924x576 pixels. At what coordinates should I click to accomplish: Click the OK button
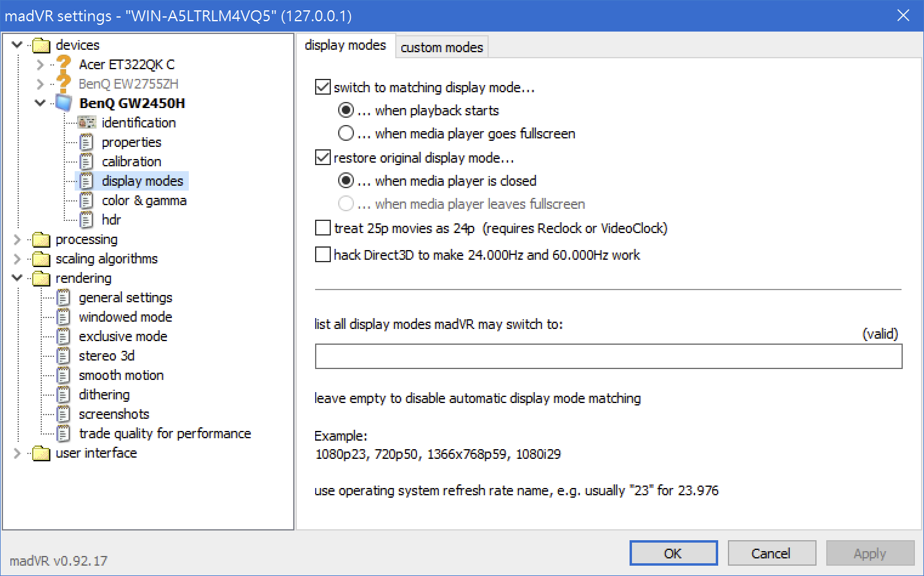tap(673, 553)
